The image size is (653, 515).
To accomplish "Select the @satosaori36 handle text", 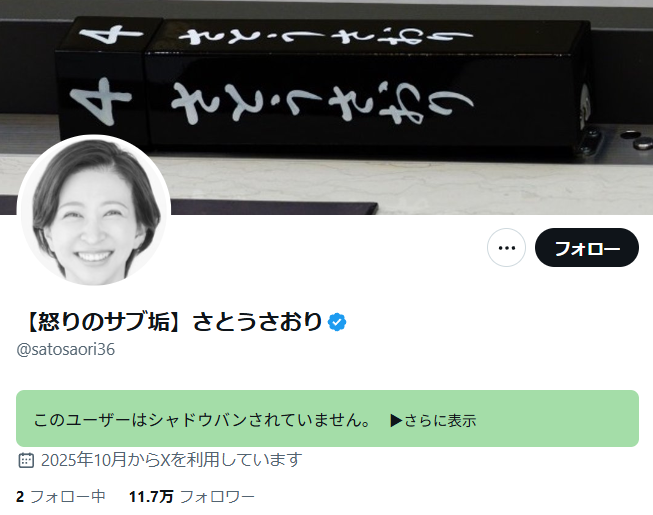I will 65,350.
